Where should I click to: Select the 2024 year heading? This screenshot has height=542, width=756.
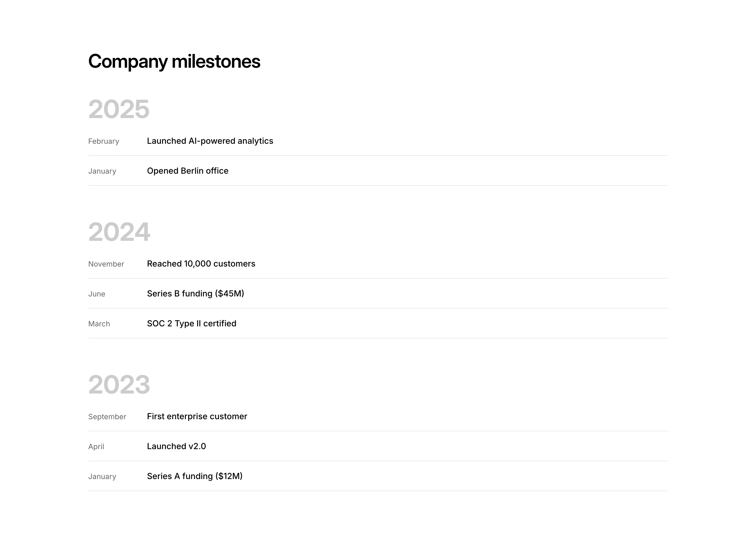tap(119, 232)
